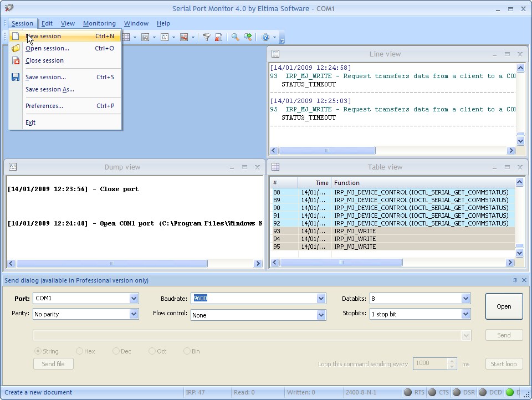This screenshot has height=400, width=532.
Task: Click the Dump view toolbar icon
Action: point(165,37)
